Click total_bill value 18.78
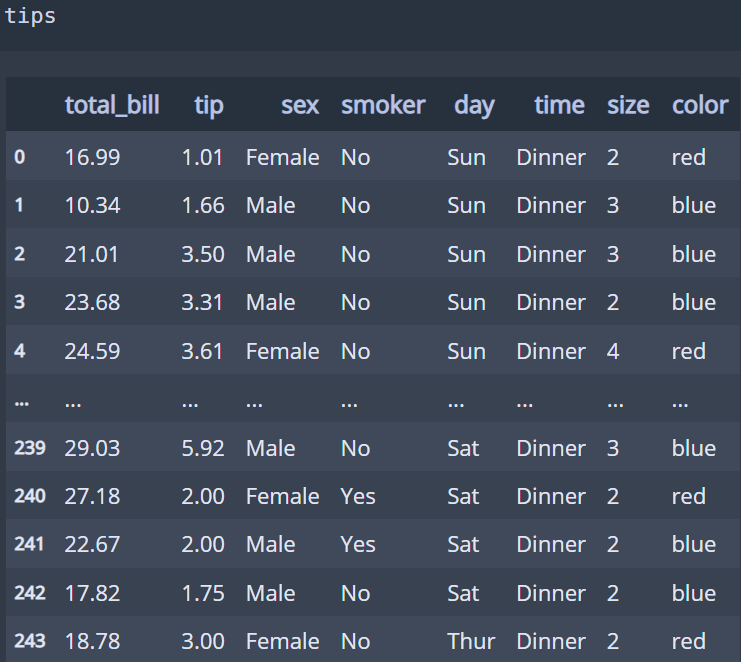The image size is (741, 662). [92, 641]
